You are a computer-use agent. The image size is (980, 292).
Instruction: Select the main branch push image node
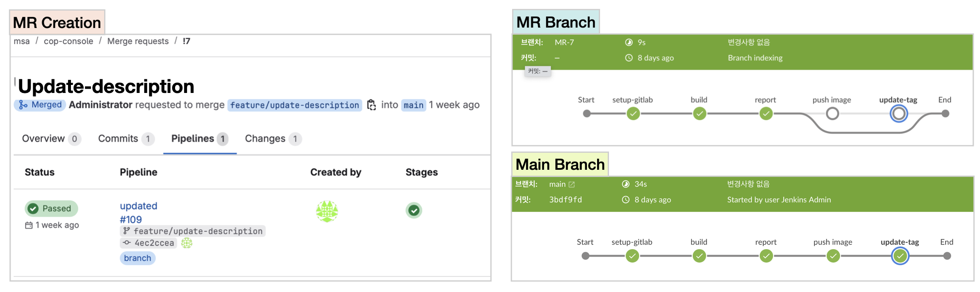(x=833, y=256)
